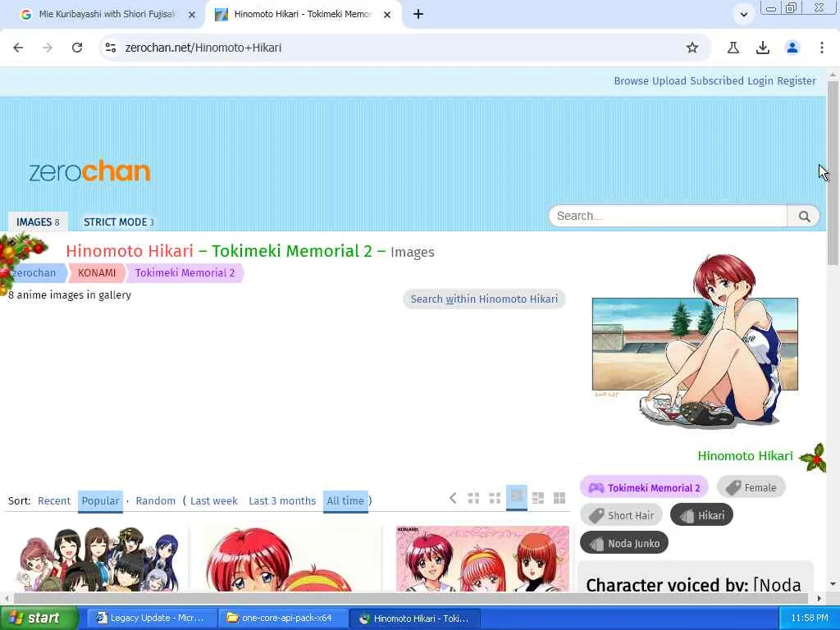840x630 pixels.
Task: Open the group of girls thumbnail
Action: coord(99,559)
